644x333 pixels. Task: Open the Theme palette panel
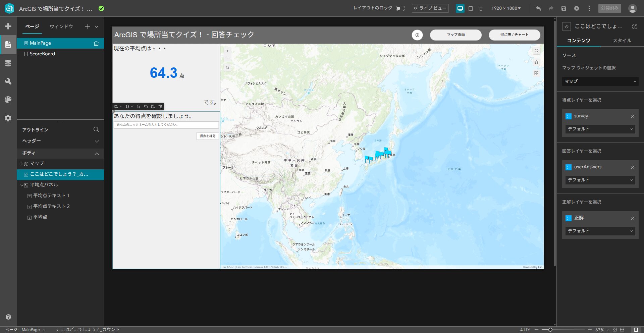[x=8, y=100]
